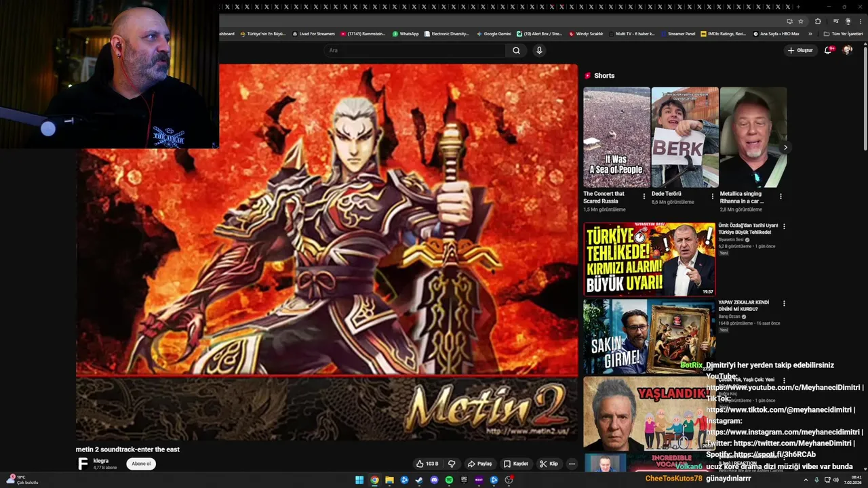Open options menu for 'Dede Terörü' short
Screen dimensions: 868x488
[x=713, y=197]
